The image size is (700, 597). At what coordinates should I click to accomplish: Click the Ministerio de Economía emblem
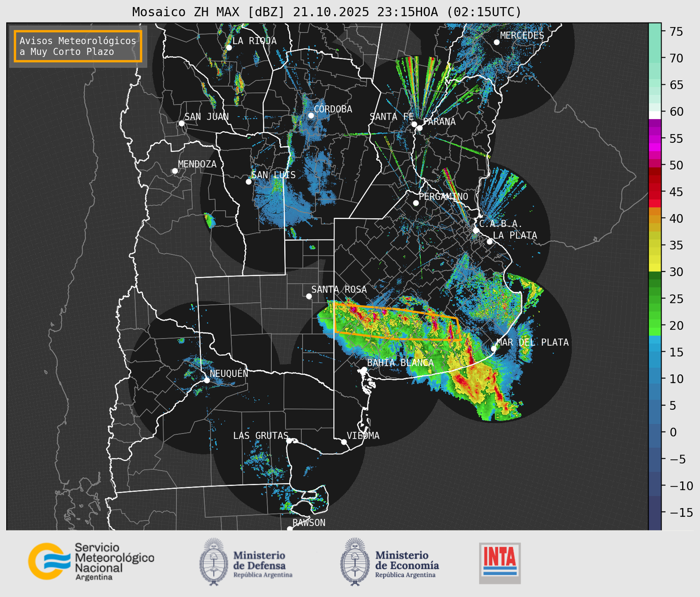[354, 562]
